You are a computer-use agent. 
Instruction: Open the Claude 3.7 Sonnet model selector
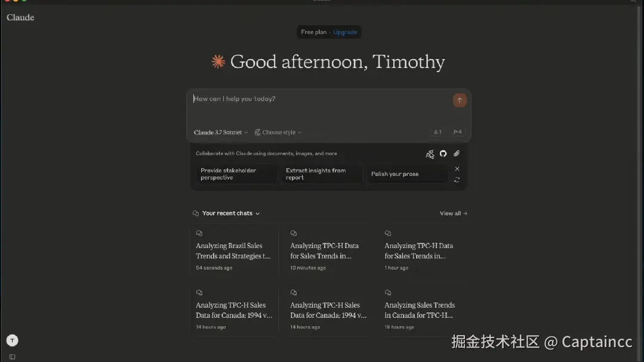(x=221, y=132)
